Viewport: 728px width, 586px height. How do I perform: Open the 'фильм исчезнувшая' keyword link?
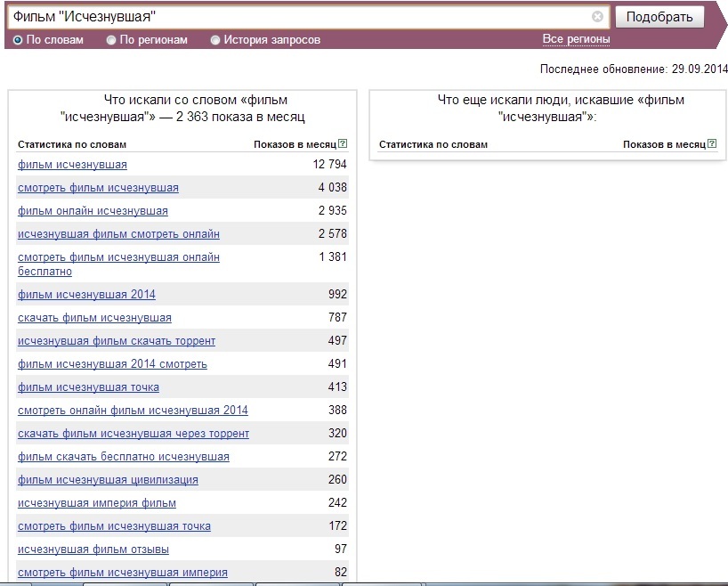pos(72,165)
